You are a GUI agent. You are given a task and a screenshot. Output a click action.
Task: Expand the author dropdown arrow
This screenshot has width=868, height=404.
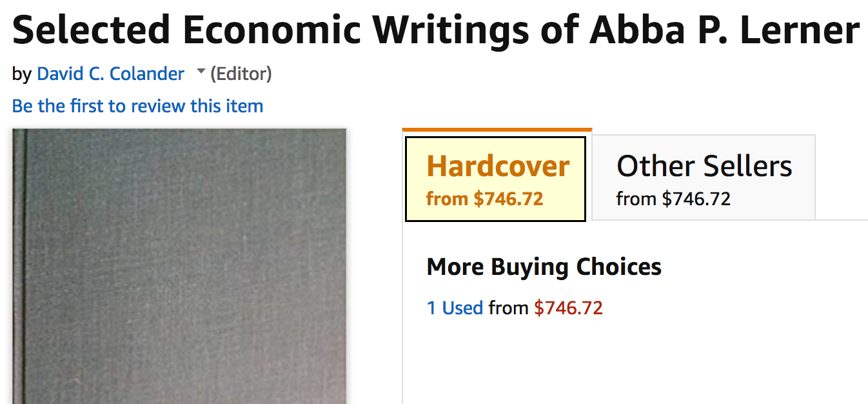click(x=201, y=72)
